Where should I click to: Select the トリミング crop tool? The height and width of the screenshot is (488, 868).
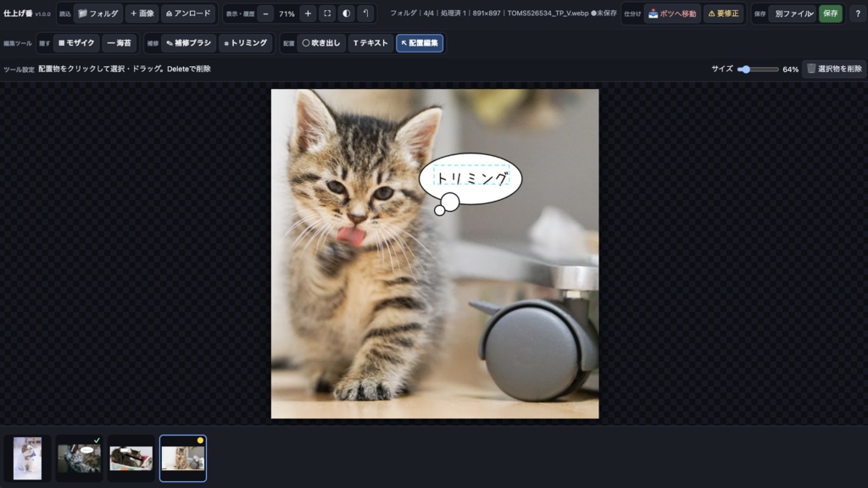245,42
